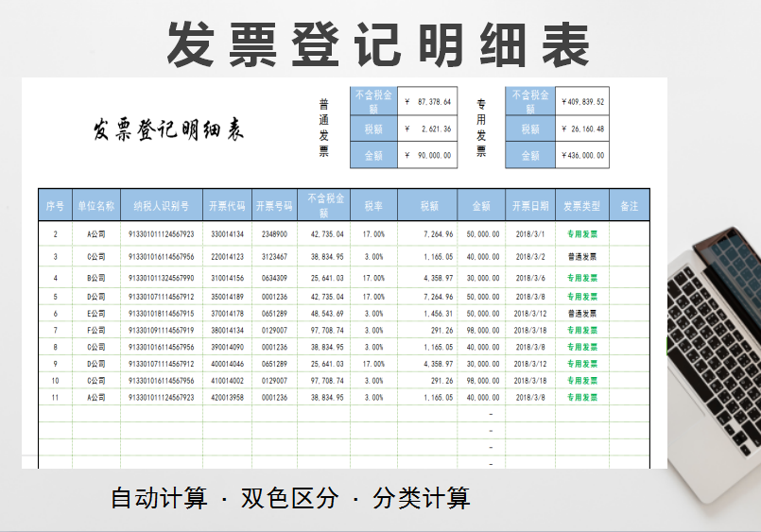Select the 单位名称 column header
761x532 pixels.
[x=96, y=206]
